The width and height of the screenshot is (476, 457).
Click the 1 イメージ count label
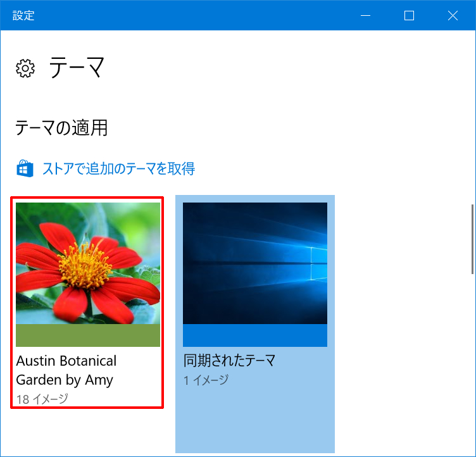pos(206,380)
